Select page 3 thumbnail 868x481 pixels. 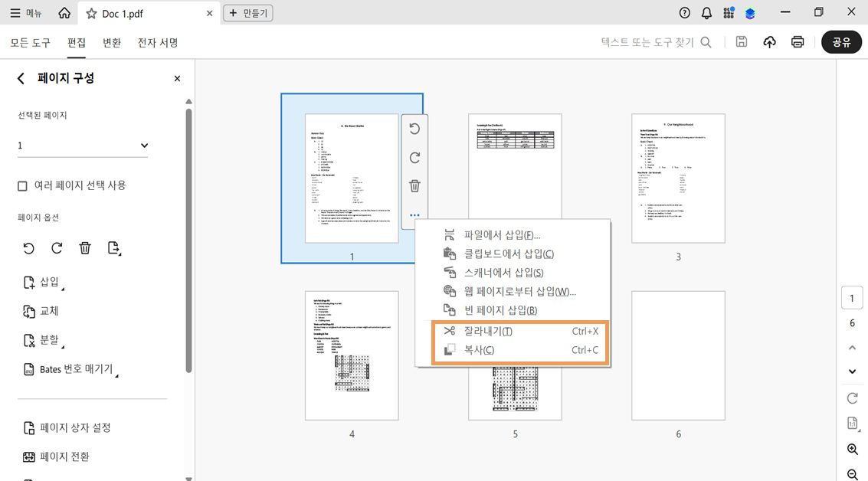pyautogui.click(x=677, y=178)
